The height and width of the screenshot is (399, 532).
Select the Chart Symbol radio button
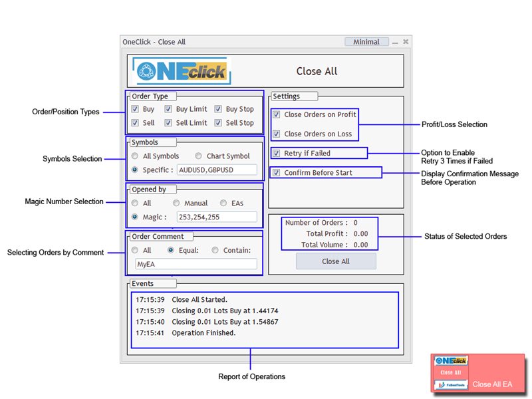[198, 156]
